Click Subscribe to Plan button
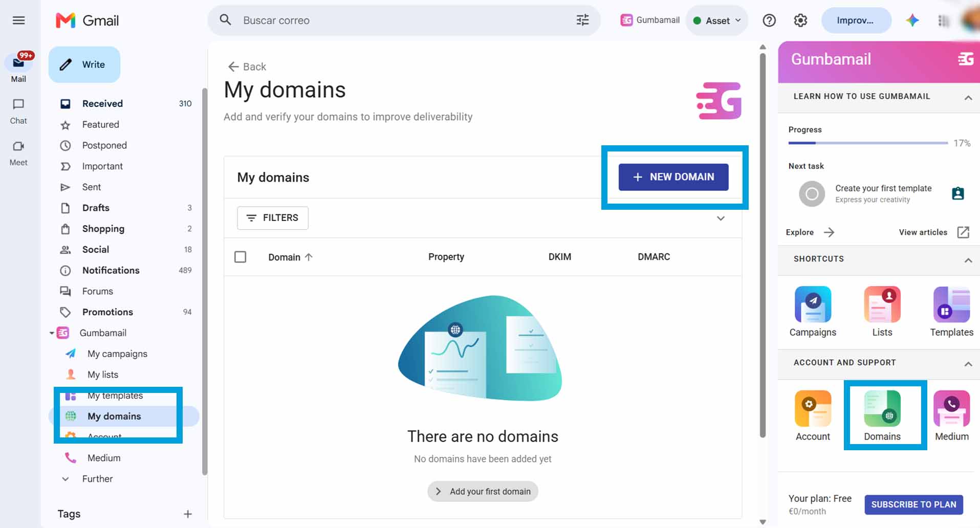Image resolution: width=980 pixels, height=528 pixels. [913, 504]
